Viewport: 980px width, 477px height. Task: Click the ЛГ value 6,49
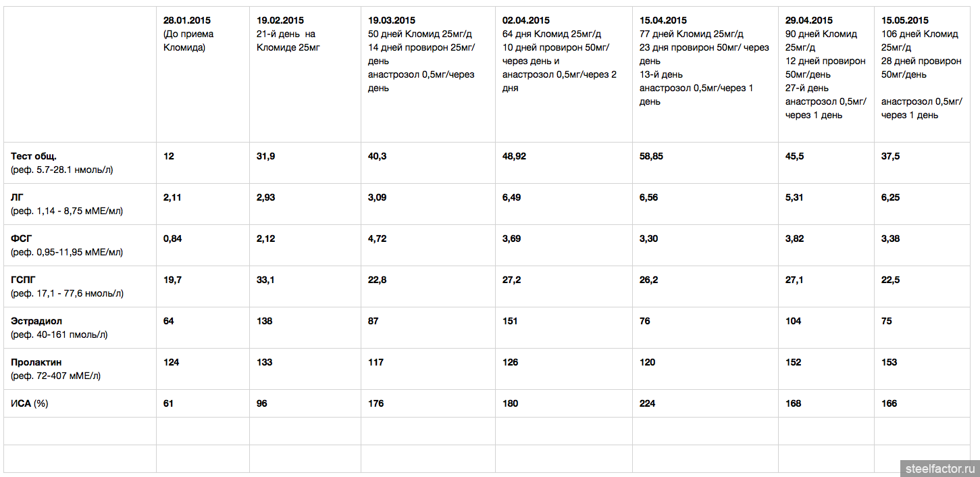(x=511, y=197)
